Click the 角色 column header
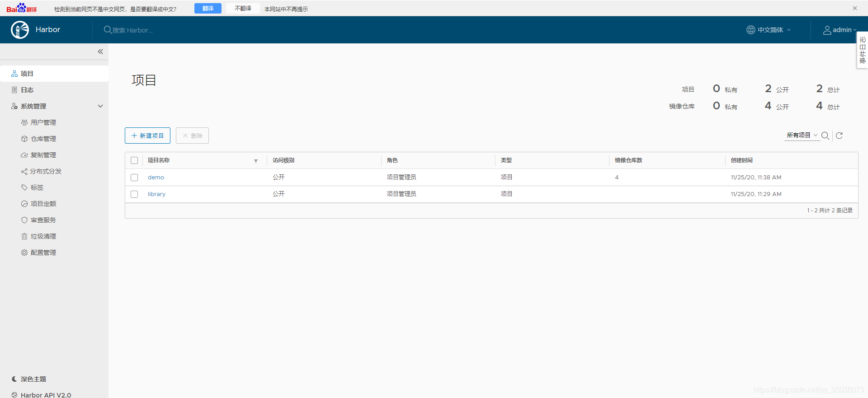The image size is (868, 398). click(x=392, y=160)
